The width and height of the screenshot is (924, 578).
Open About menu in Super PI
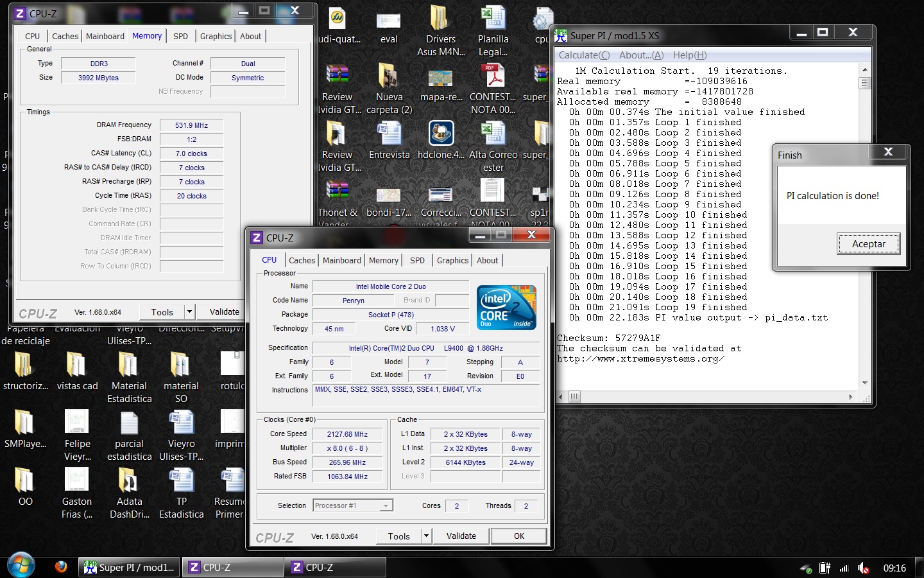[641, 55]
